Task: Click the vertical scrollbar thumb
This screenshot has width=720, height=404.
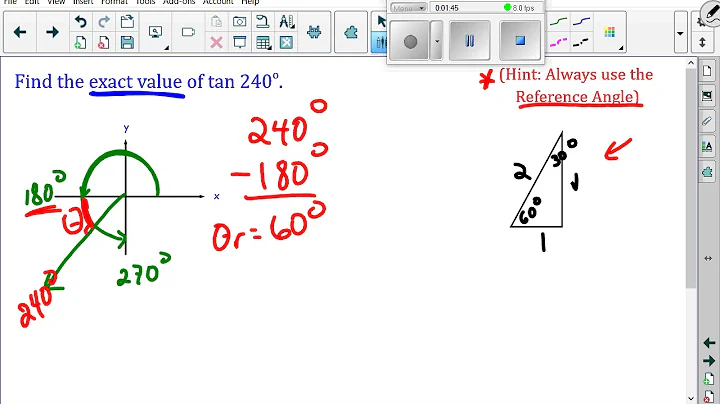Action: point(691,179)
